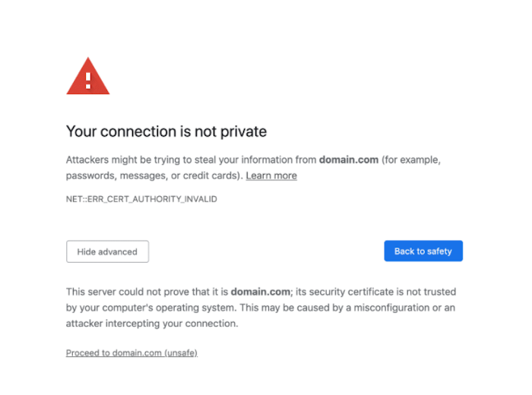Click bold domain.com in the attackers warning sentence

point(348,160)
